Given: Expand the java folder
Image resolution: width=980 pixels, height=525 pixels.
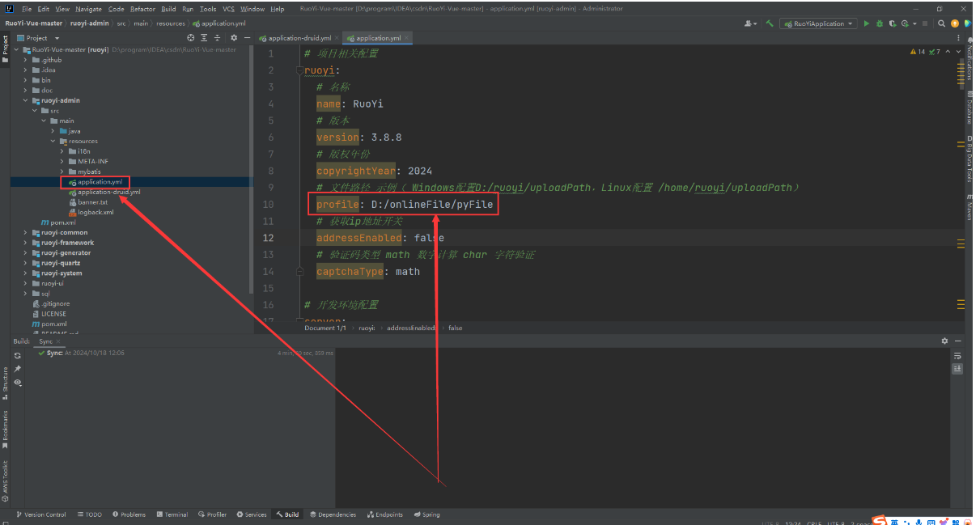Looking at the screenshot, I should 53,131.
